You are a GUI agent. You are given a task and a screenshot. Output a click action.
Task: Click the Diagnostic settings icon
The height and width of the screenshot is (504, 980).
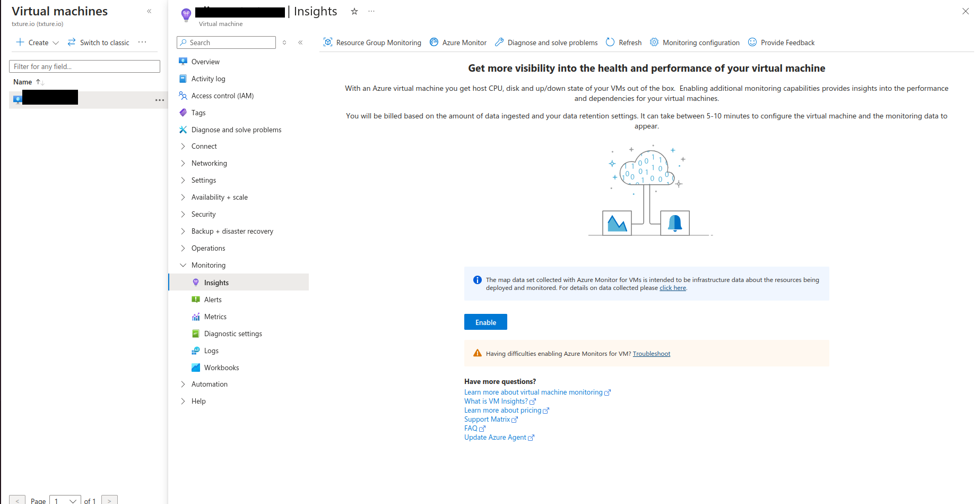(x=196, y=334)
